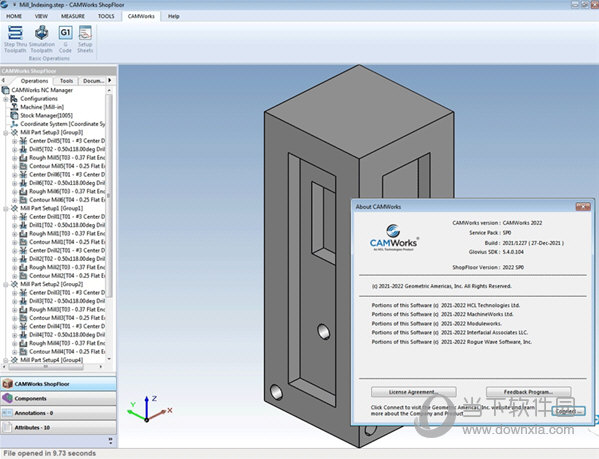Switch to the Operations panel tab
Image resolution: width=599 pixels, height=459 pixels.
click(x=34, y=81)
